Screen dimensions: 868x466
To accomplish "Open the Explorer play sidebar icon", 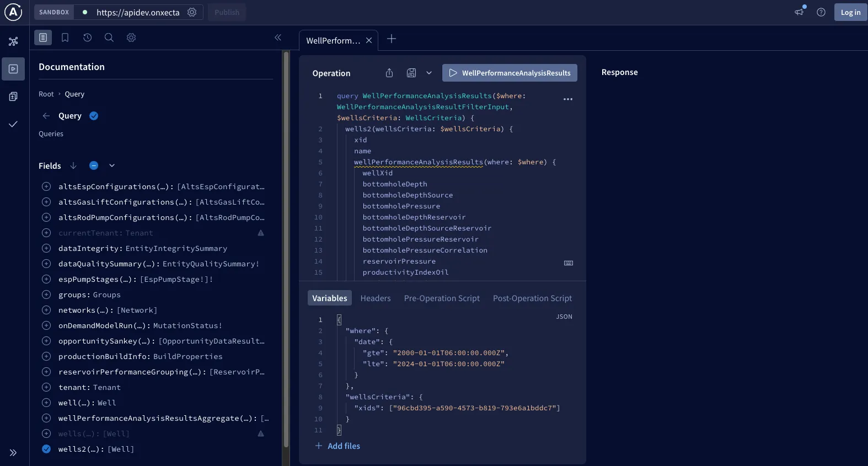I will pyautogui.click(x=13, y=69).
